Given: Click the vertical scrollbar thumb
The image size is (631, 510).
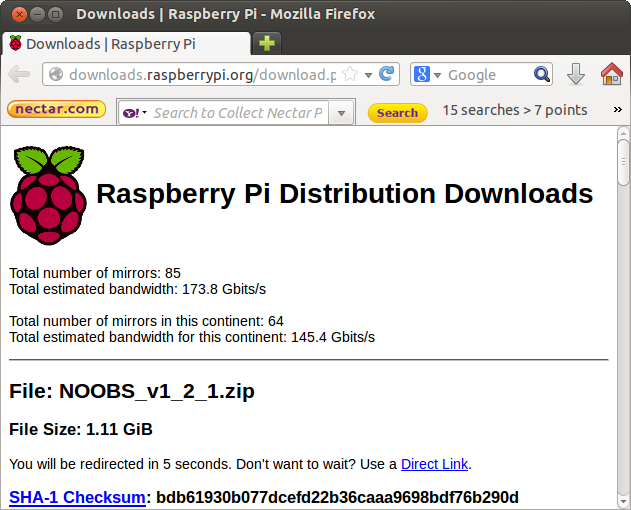Looking at the screenshot, I should 623,162.
